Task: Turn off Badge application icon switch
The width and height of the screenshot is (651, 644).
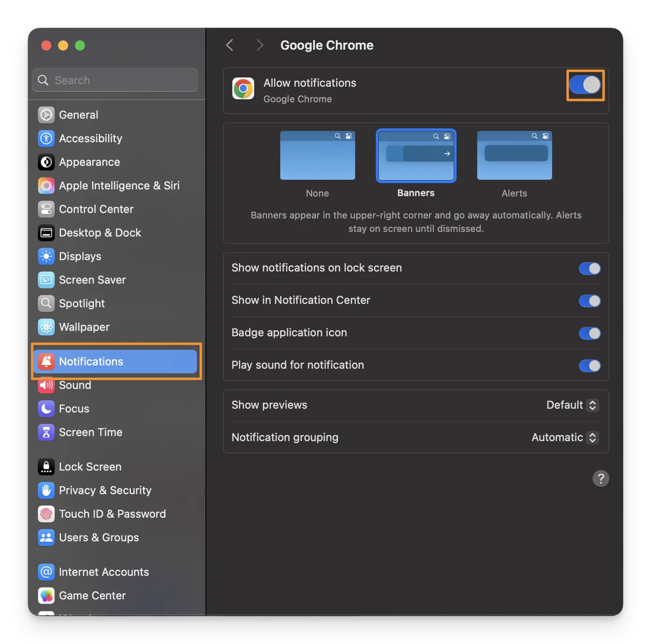Action: pyautogui.click(x=589, y=333)
